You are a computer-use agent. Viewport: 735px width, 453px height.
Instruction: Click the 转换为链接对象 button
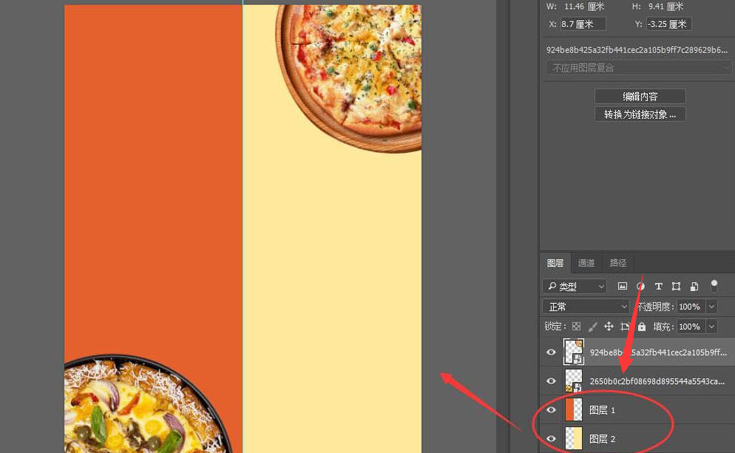pos(640,114)
